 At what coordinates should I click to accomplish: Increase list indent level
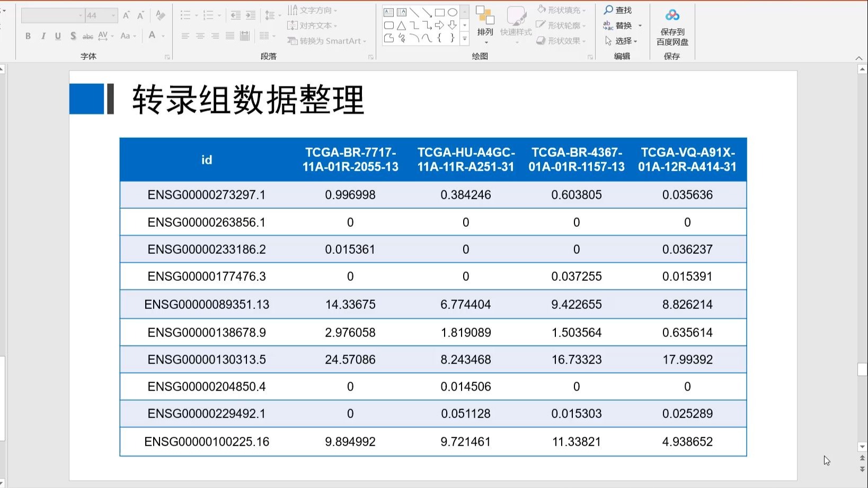[251, 15]
